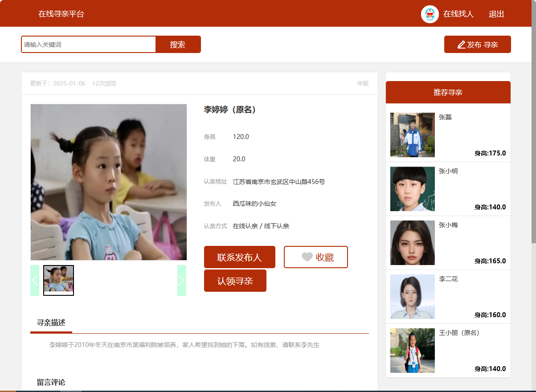
Task: Click the 留言评论 section heading
Action: 51,382
